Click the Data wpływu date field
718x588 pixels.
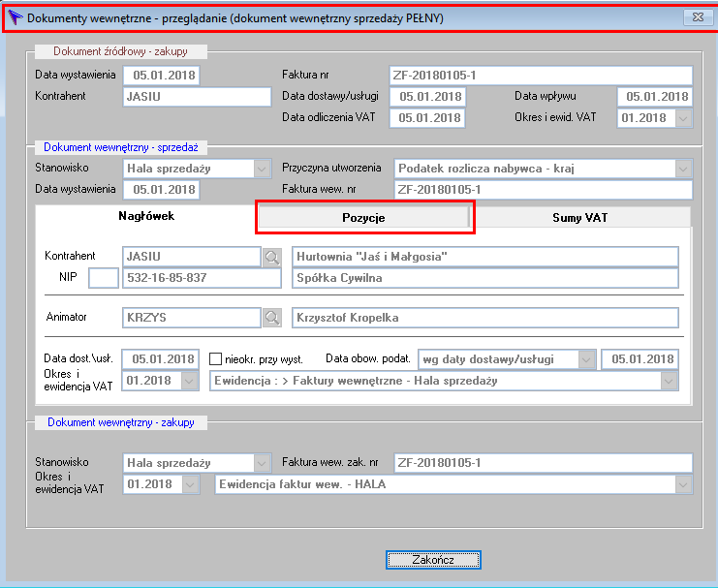[655, 97]
